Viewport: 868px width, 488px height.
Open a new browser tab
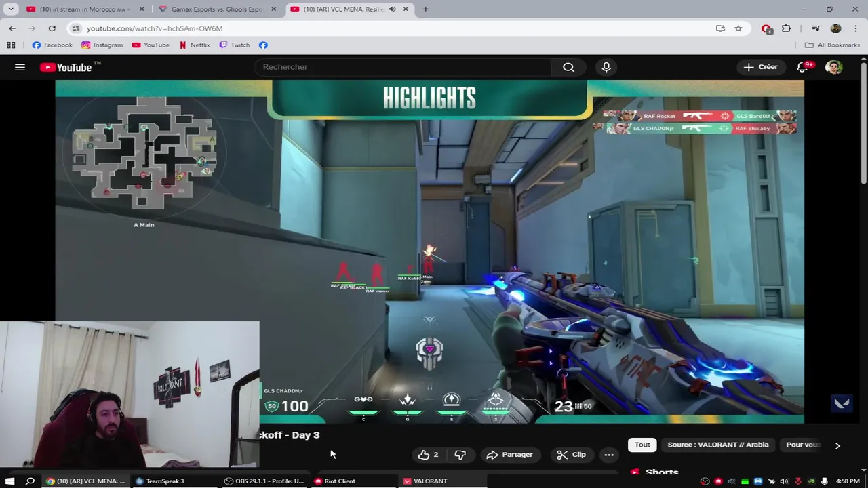coord(425,9)
